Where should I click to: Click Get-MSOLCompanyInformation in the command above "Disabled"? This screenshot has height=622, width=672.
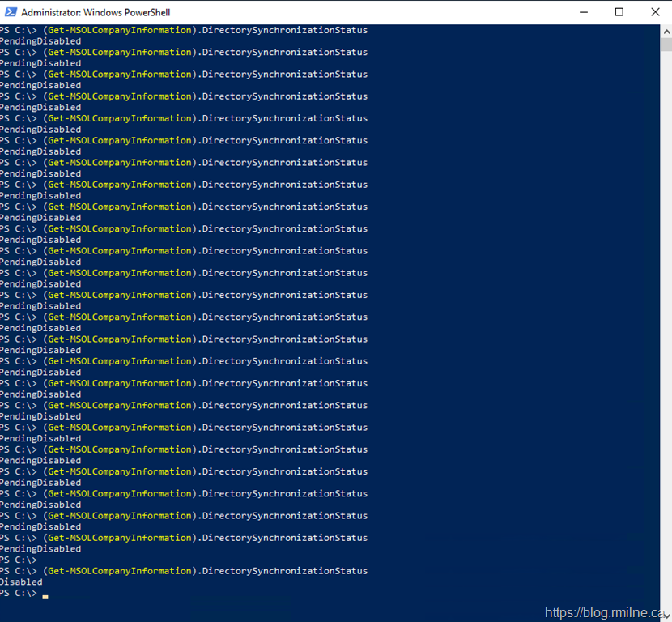click(x=121, y=571)
